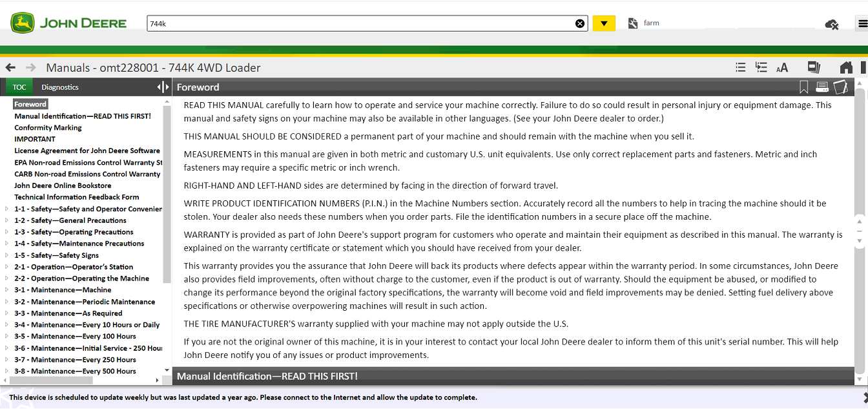Open the yellow search dropdown arrow
The image size is (868, 409).
coord(604,24)
